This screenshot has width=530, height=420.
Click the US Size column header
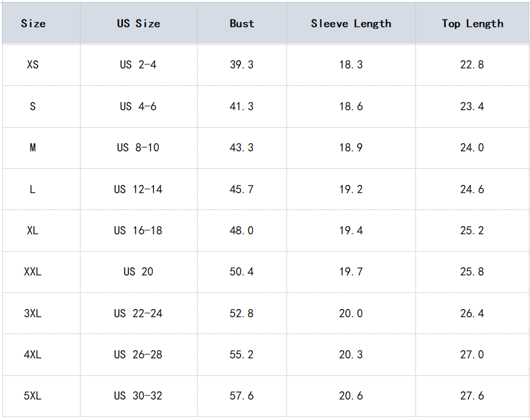(138, 24)
